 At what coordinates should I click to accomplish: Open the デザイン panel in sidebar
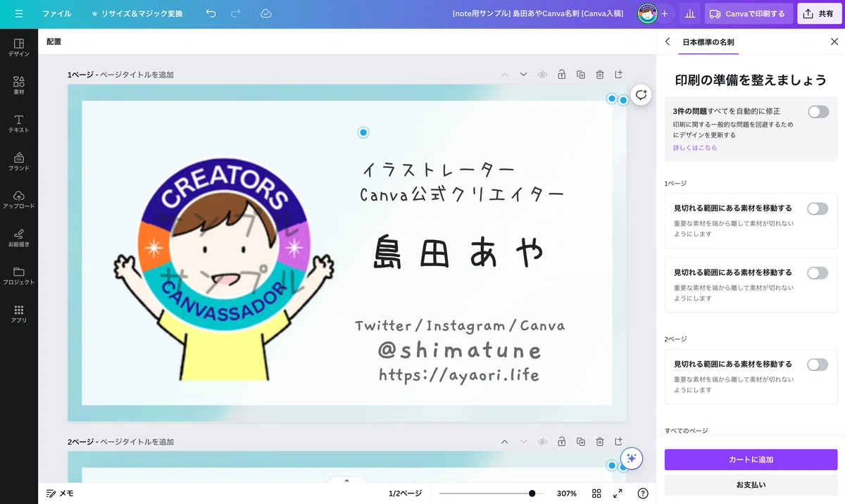(19, 48)
